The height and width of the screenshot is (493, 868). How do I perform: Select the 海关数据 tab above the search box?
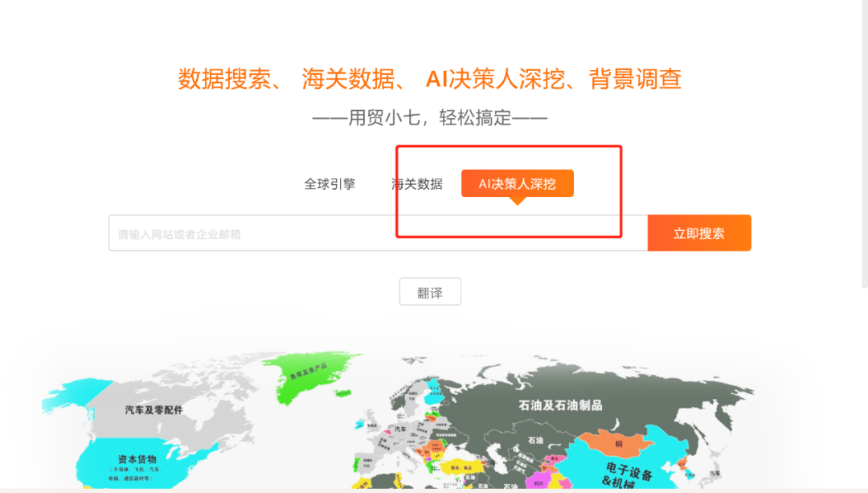tap(417, 184)
